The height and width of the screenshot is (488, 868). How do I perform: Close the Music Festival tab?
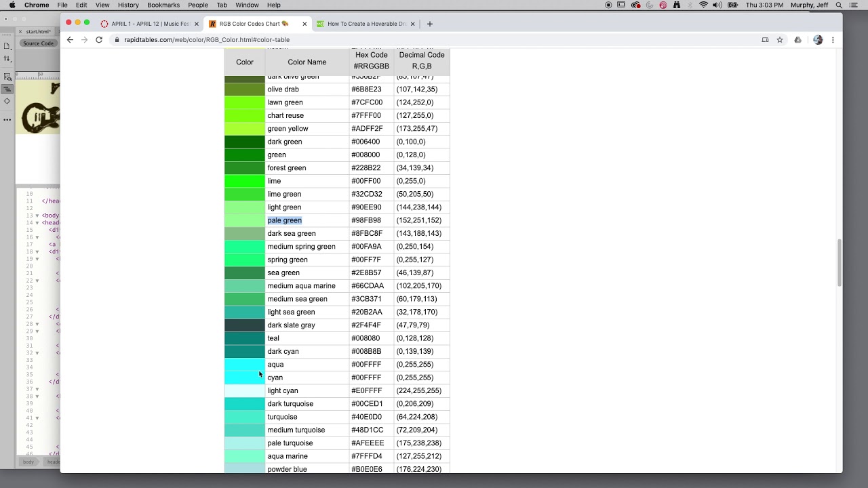tap(197, 24)
